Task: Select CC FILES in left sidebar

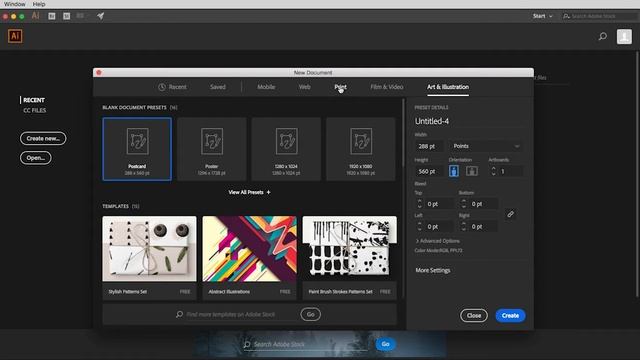Action: click(x=34, y=110)
